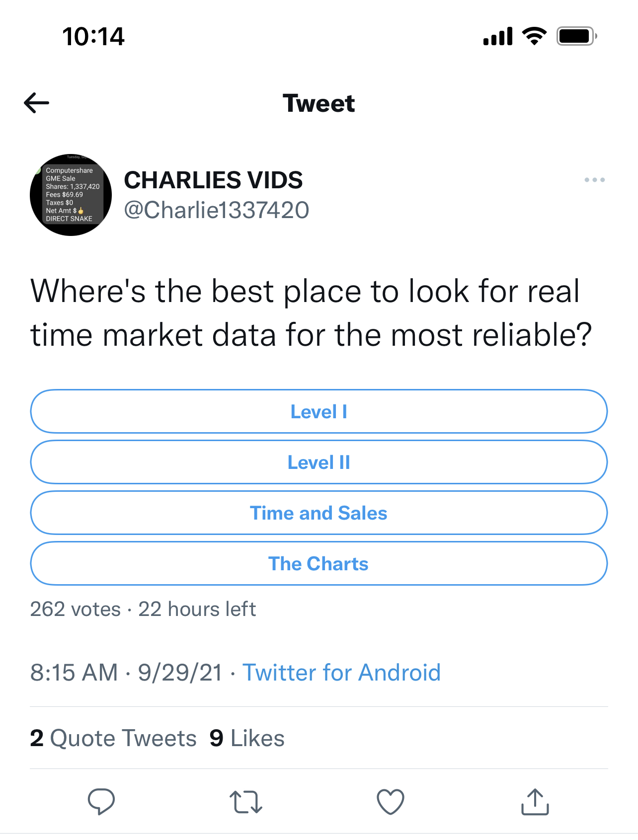The width and height of the screenshot is (638, 840).
Task: Tap the 8:15 AM tweet timestamp
Action: coord(74,673)
